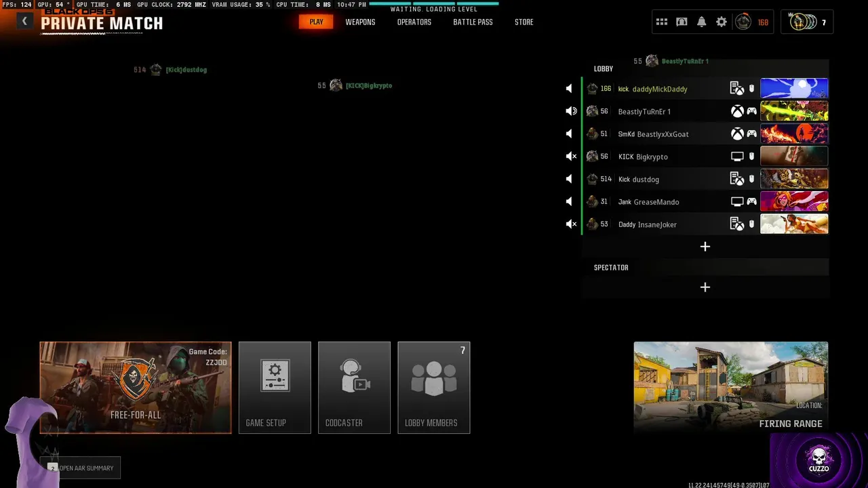
Task: Open the Operators tab
Action: [x=414, y=22]
